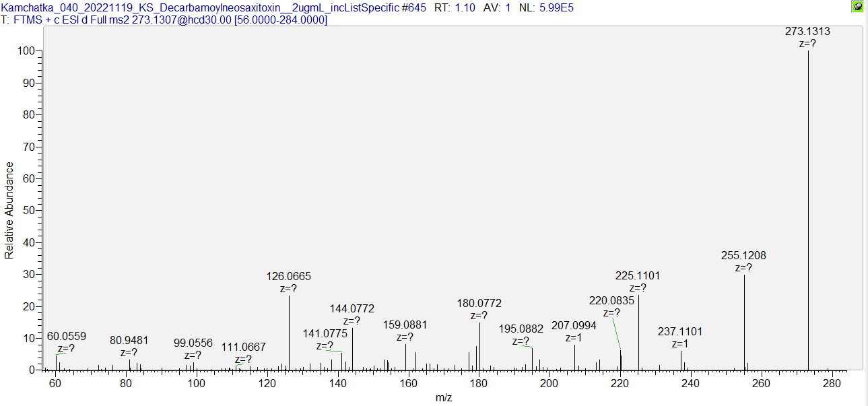Click the 159.0881 peak label
Screen dimensions: 868x406
pyautogui.click(x=405, y=325)
